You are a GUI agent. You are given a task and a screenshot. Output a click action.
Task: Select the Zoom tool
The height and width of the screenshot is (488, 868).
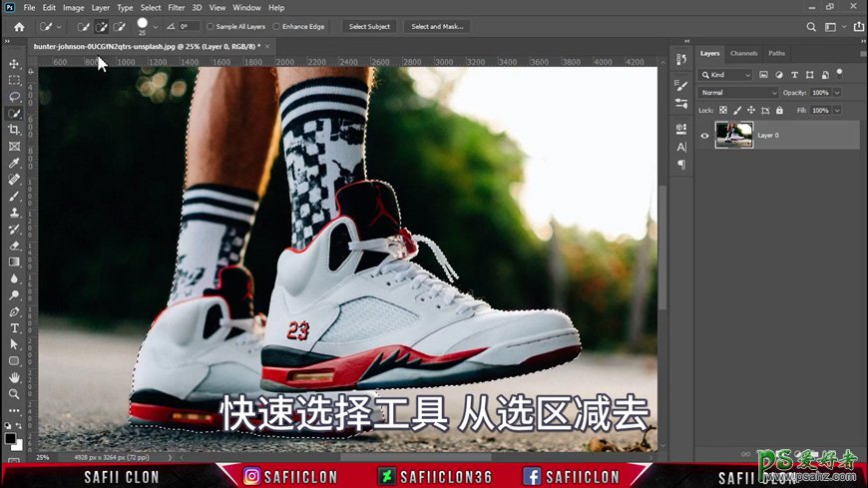(x=14, y=394)
